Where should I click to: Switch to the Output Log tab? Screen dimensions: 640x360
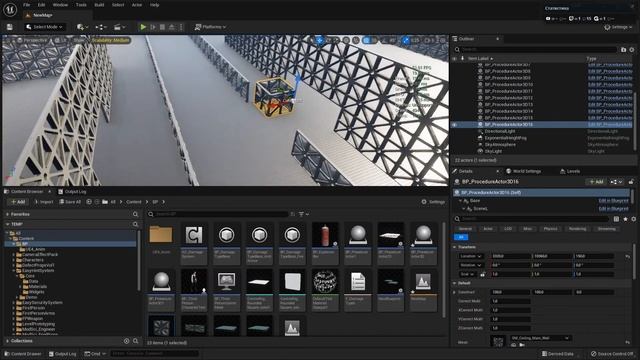pyautogui.click(x=72, y=191)
